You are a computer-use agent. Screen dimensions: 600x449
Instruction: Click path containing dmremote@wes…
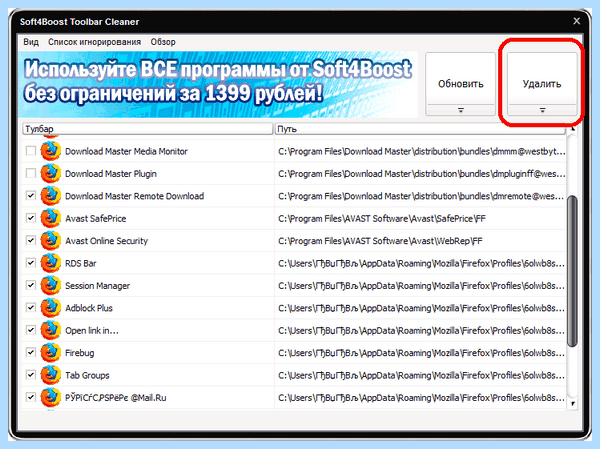coord(421,196)
